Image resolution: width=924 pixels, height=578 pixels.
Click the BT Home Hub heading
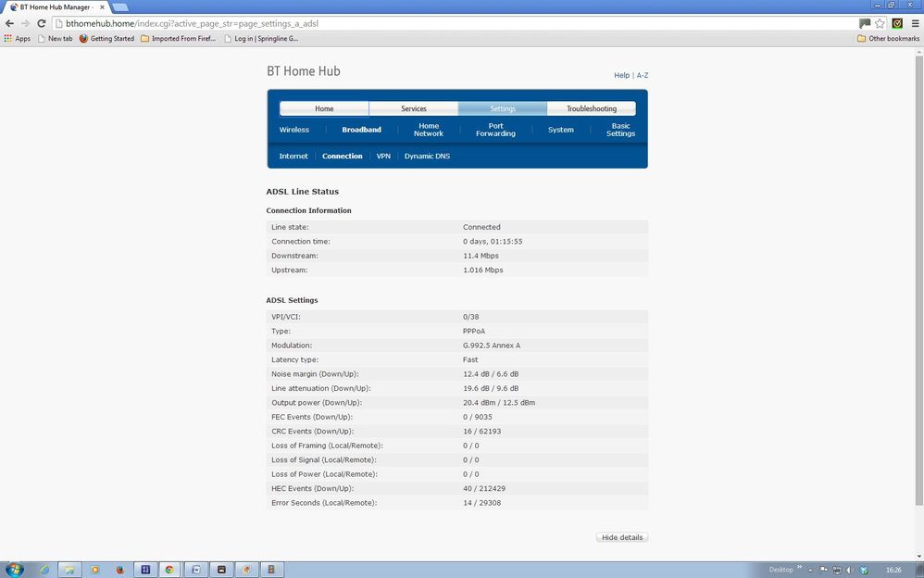coord(304,71)
